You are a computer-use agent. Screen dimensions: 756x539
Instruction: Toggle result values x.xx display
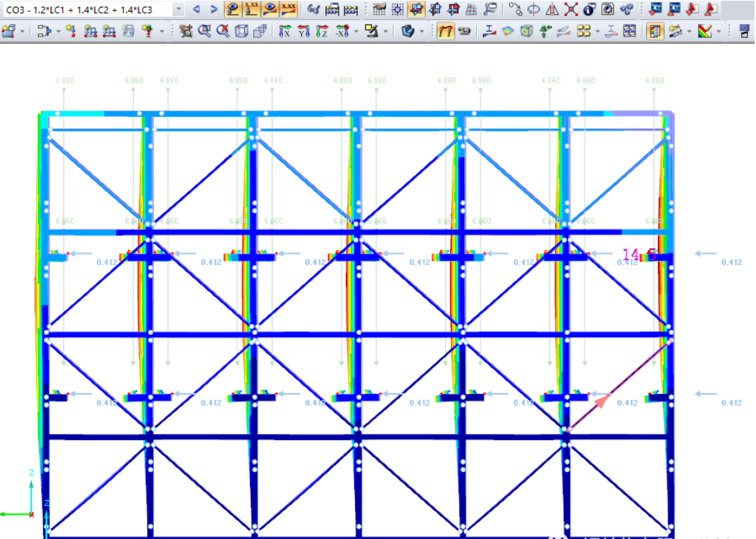288,10
